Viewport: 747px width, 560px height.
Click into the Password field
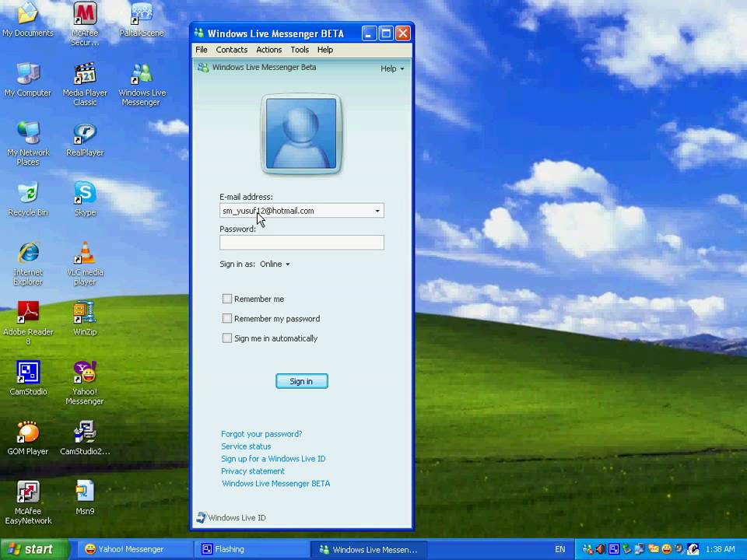(x=302, y=243)
